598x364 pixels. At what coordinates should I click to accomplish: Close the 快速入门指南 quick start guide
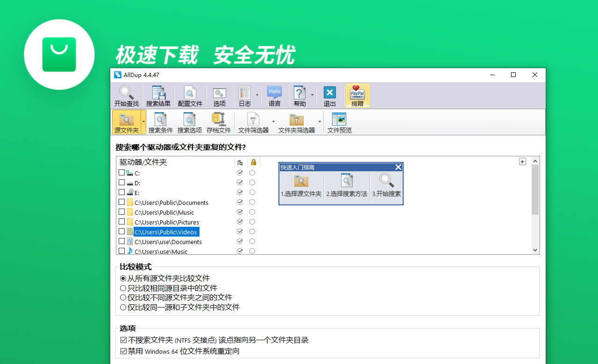398,167
